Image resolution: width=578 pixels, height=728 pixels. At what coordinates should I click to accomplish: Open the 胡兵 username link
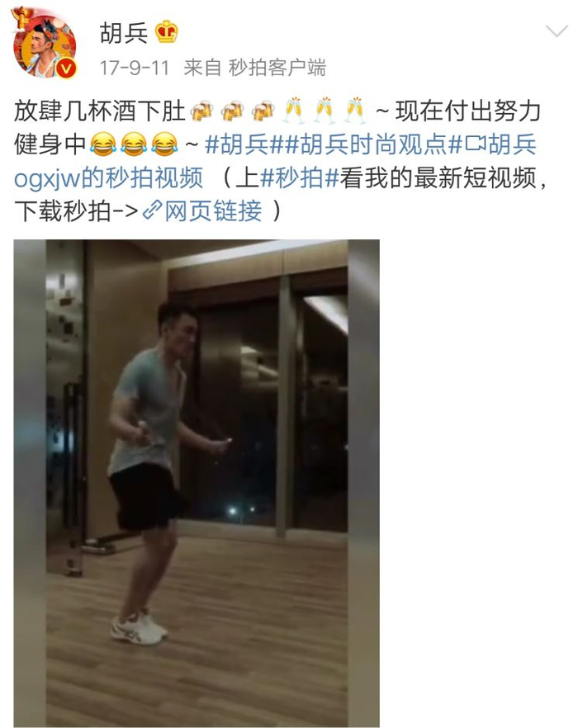pyautogui.click(x=124, y=33)
